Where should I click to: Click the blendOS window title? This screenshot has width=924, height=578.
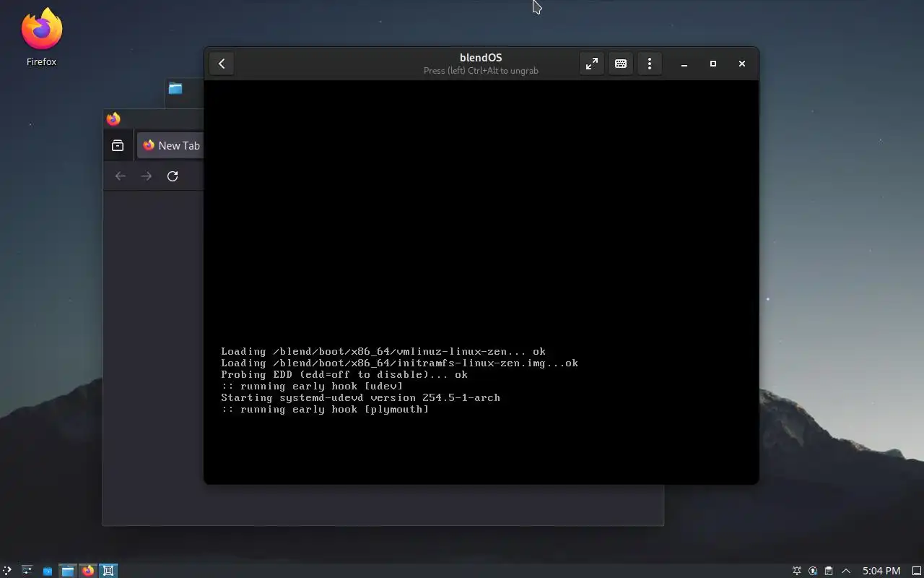[481, 57]
